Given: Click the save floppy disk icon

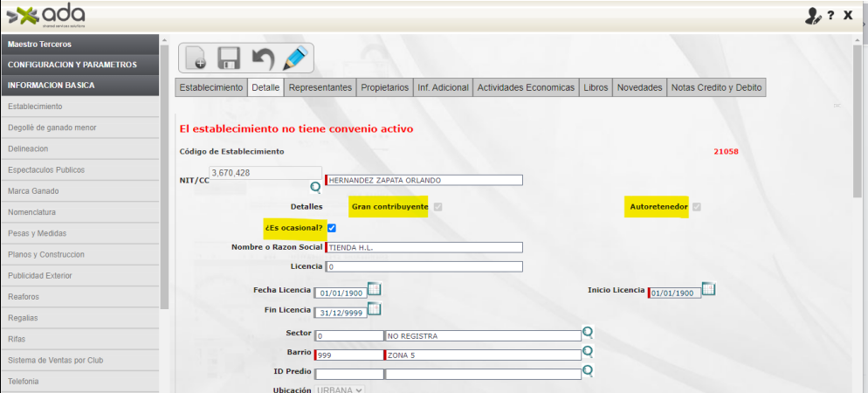Looking at the screenshot, I should (229, 58).
